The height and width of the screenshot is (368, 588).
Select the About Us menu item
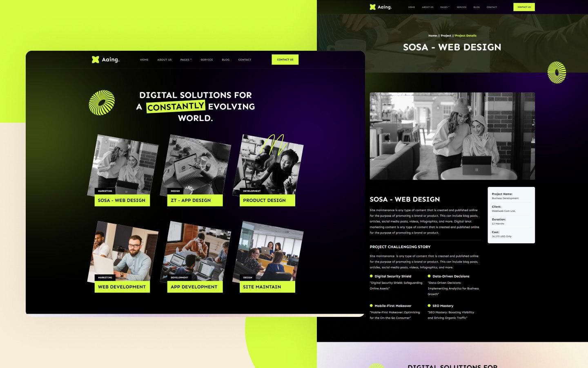point(164,59)
